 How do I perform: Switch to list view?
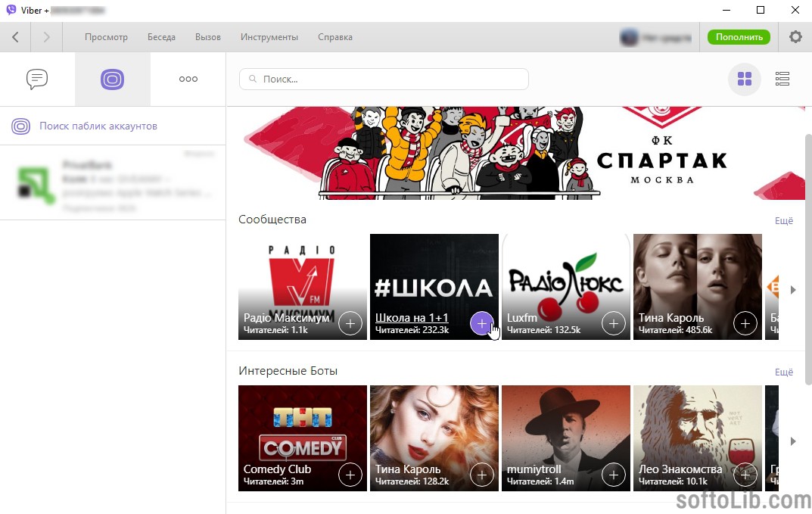782,79
